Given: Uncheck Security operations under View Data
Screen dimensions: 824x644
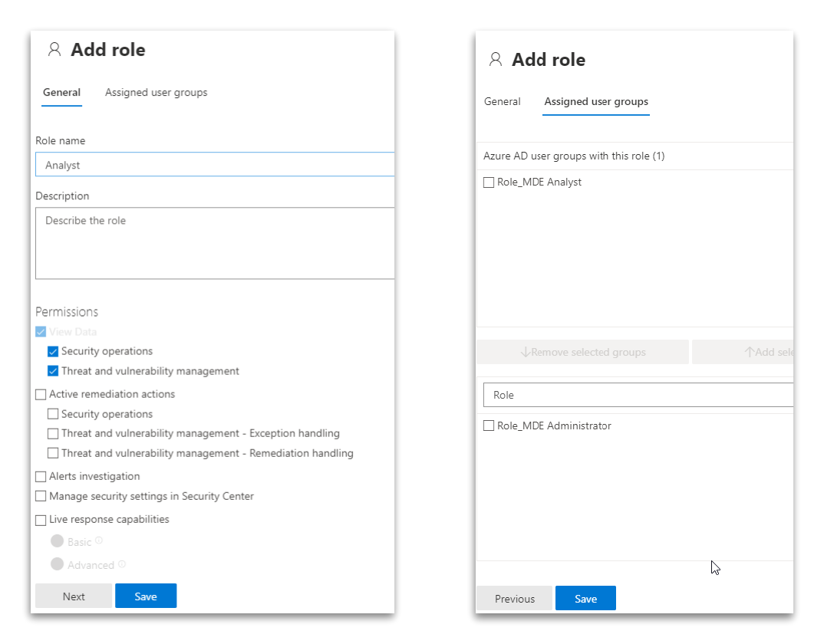Looking at the screenshot, I should coord(53,351).
